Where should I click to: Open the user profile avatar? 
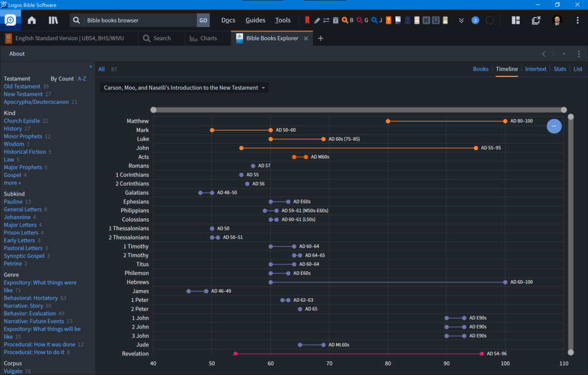557,20
